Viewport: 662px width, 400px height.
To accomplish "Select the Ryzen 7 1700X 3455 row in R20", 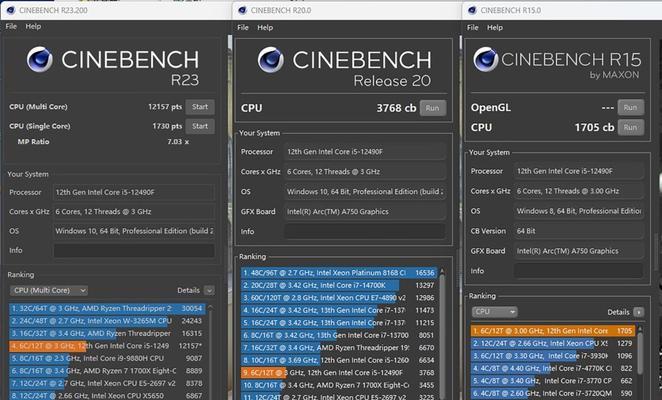I will 339,385.
